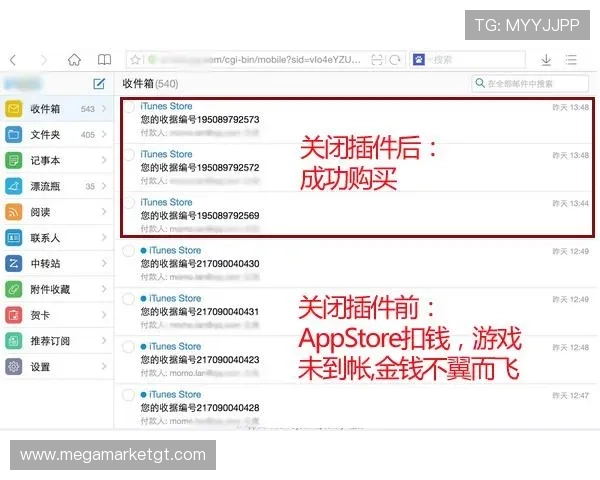This screenshot has width=600, height=480.
Task: Click the 在全部邮件中搜索 mail search box
Action: pos(530,83)
